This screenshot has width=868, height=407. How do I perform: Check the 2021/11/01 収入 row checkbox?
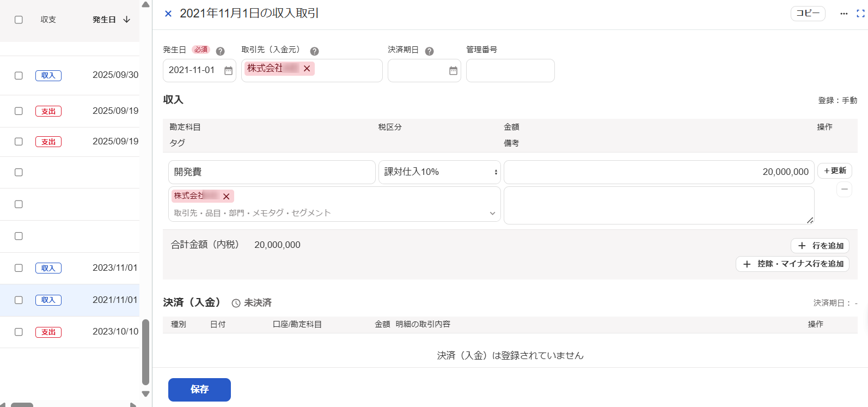coord(19,300)
